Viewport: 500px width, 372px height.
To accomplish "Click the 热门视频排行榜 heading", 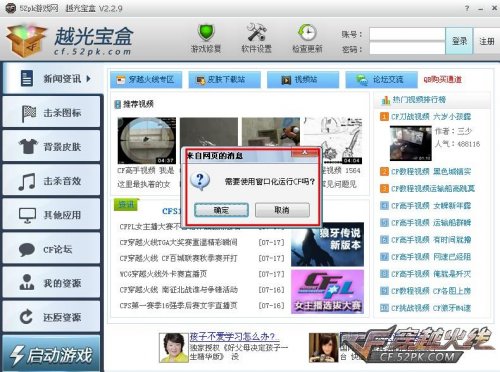I will pos(419,99).
